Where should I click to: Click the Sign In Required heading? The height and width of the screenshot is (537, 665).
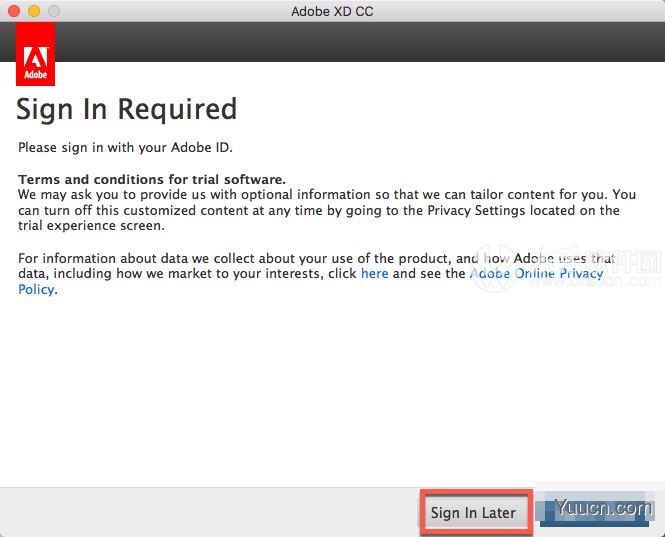coord(126,109)
